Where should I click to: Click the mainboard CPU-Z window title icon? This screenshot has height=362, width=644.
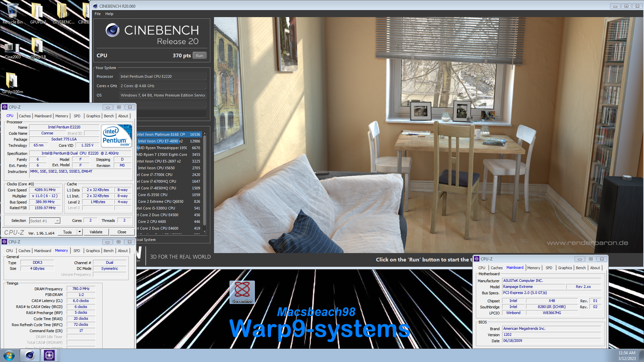pyautogui.click(x=477, y=259)
